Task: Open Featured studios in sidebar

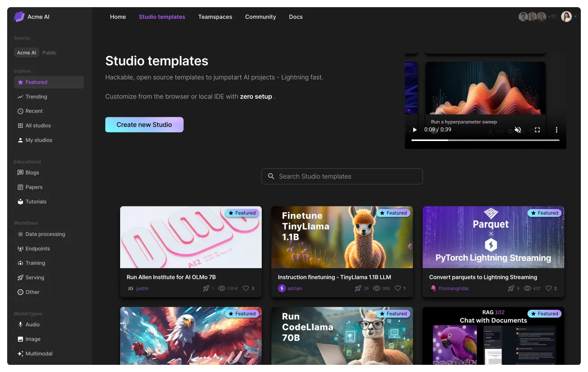Action: [49, 82]
